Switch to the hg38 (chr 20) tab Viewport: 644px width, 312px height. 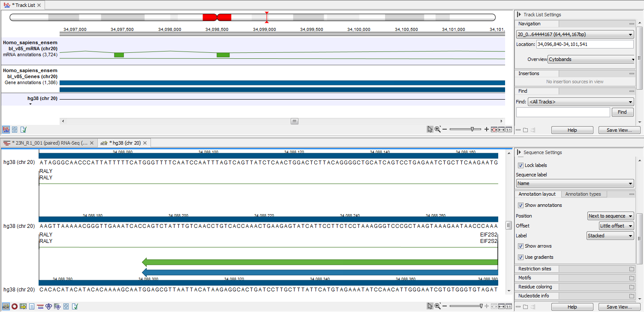(x=124, y=143)
